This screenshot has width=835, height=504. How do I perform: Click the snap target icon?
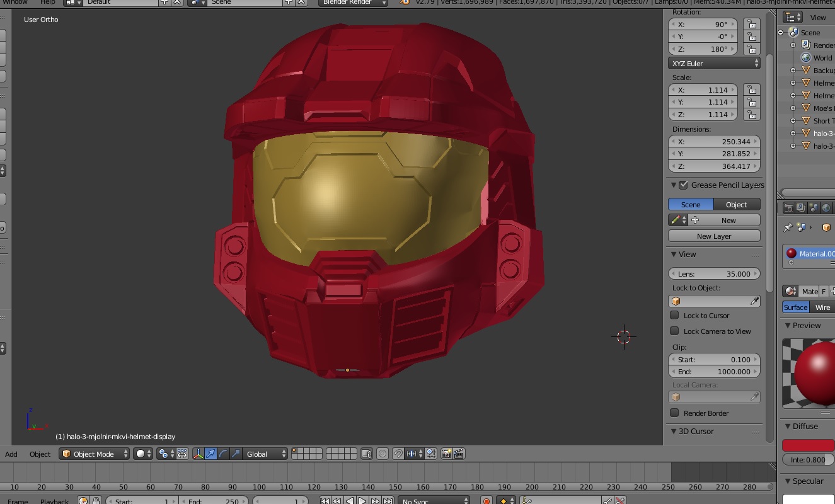(431, 454)
